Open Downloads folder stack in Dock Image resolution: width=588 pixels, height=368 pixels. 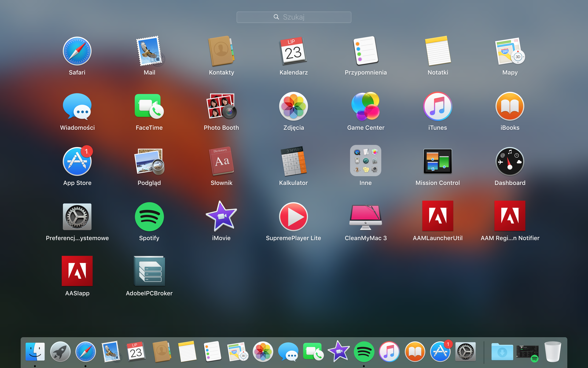pos(502,351)
